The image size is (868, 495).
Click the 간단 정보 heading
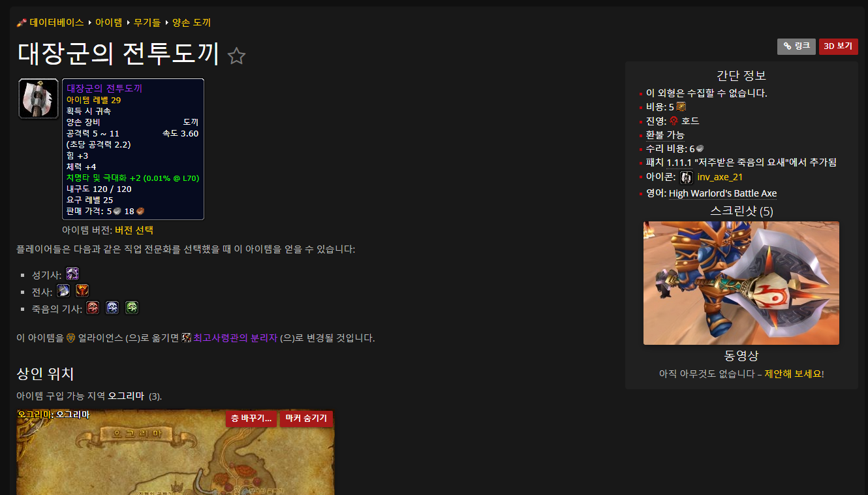pos(741,75)
